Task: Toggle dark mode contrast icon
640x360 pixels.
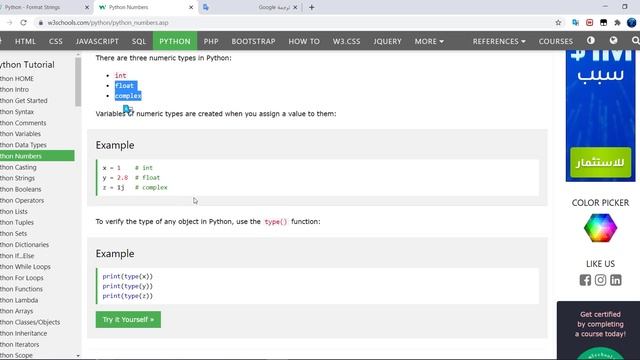Action: tap(591, 40)
